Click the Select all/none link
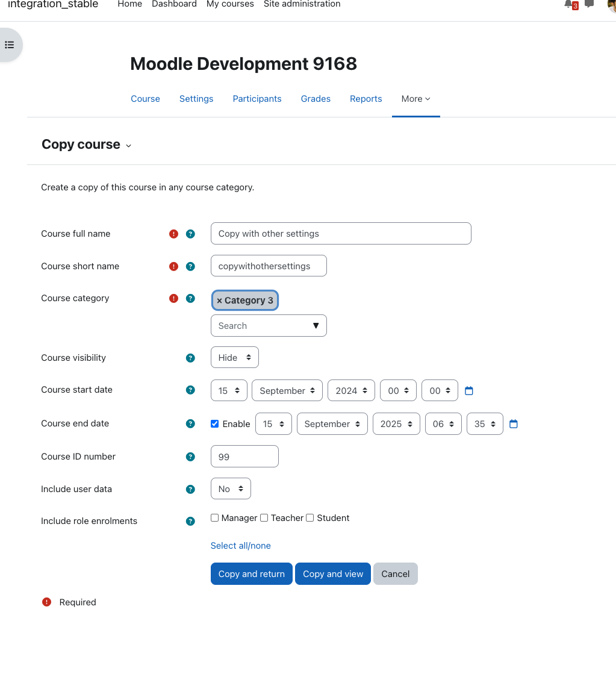 [x=241, y=546]
